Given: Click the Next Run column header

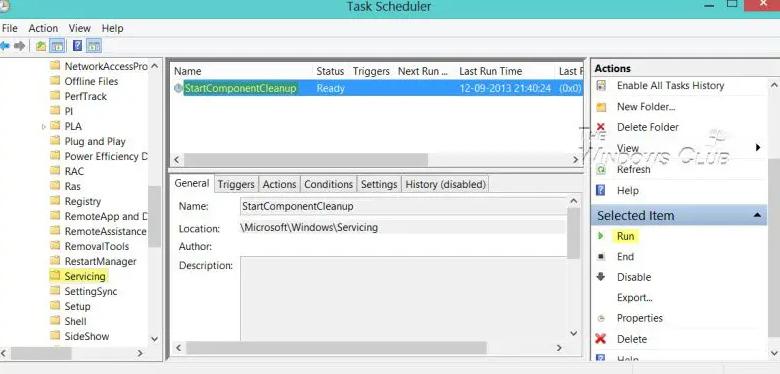Looking at the screenshot, I should (x=424, y=71).
